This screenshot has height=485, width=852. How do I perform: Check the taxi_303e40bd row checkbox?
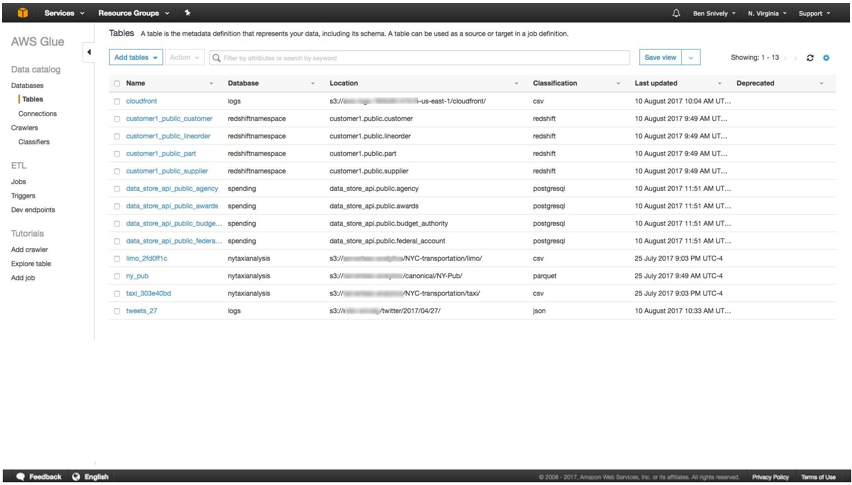[x=117, y=294]
